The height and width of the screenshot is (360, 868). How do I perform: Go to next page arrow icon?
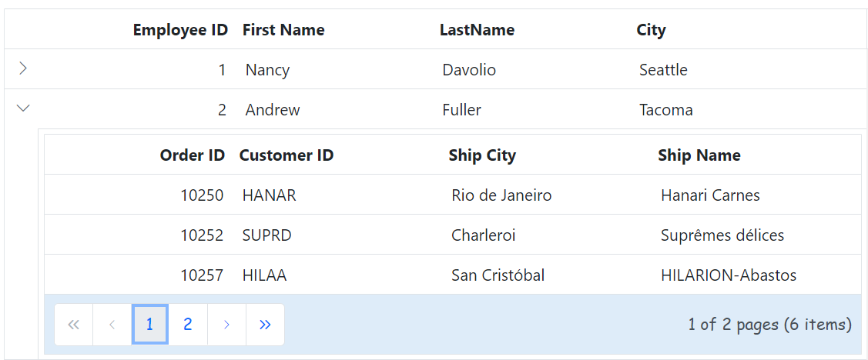(226, 325)
